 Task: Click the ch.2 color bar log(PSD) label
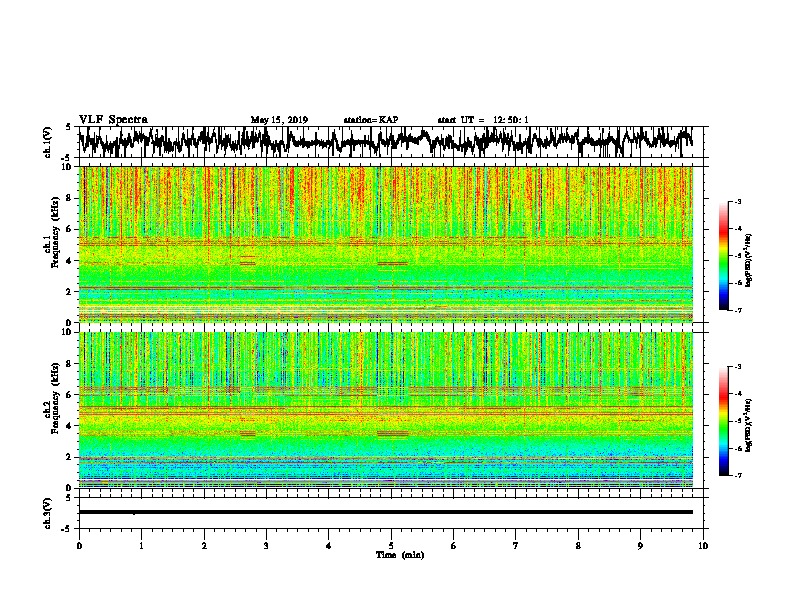tap(749, 425)
